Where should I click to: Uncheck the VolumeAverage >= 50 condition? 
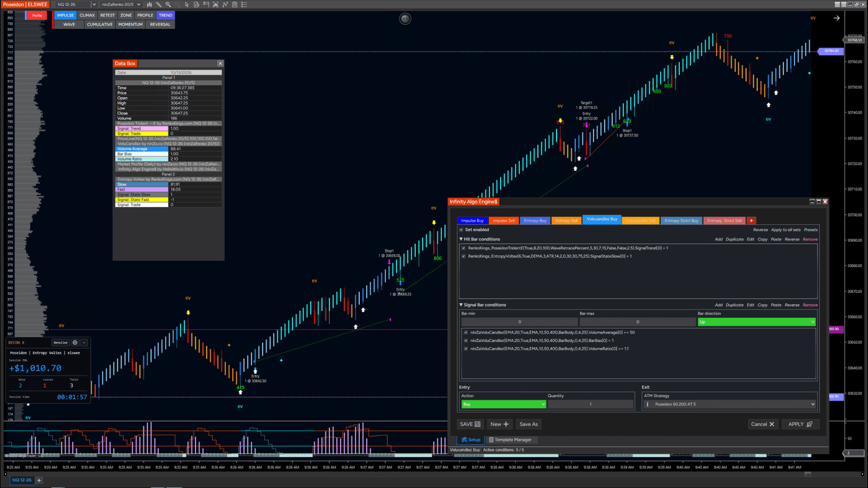466,333
